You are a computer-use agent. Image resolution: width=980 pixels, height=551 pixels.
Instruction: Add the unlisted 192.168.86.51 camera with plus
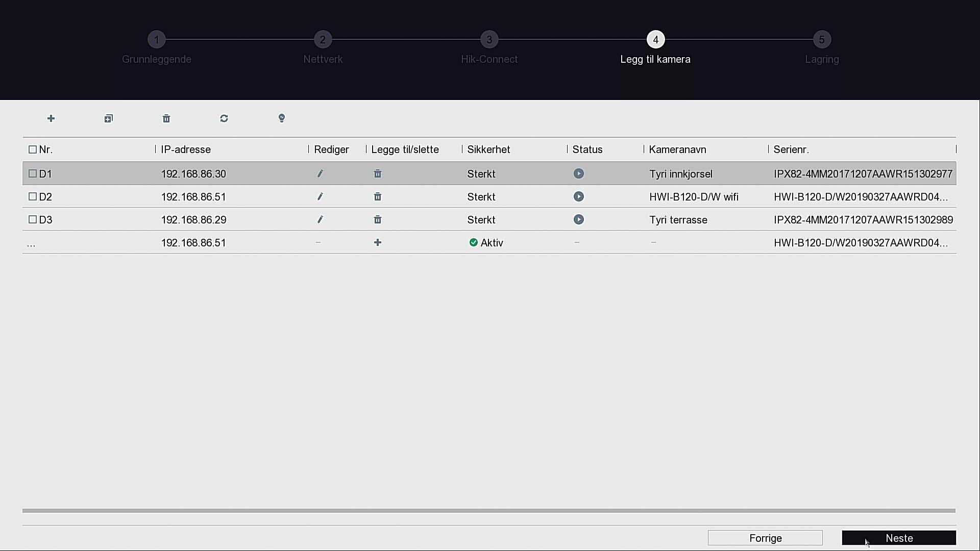[x=378, y=243]
